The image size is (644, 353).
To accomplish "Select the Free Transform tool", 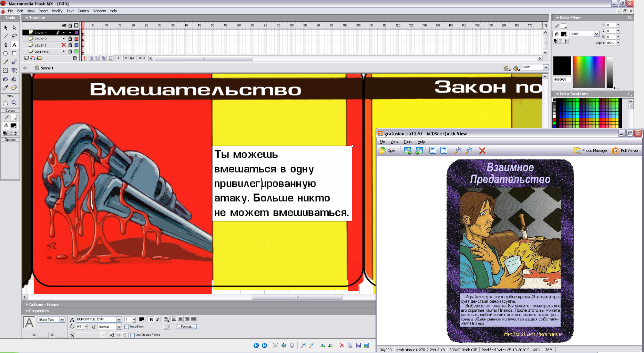I will 6,71.
